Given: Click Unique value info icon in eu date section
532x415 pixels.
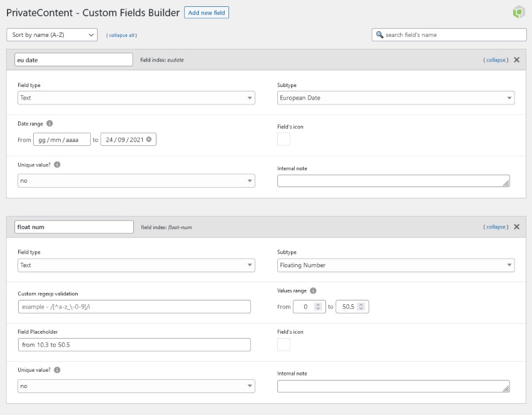Looking at the screenshot, I should (x=56, y=165).
